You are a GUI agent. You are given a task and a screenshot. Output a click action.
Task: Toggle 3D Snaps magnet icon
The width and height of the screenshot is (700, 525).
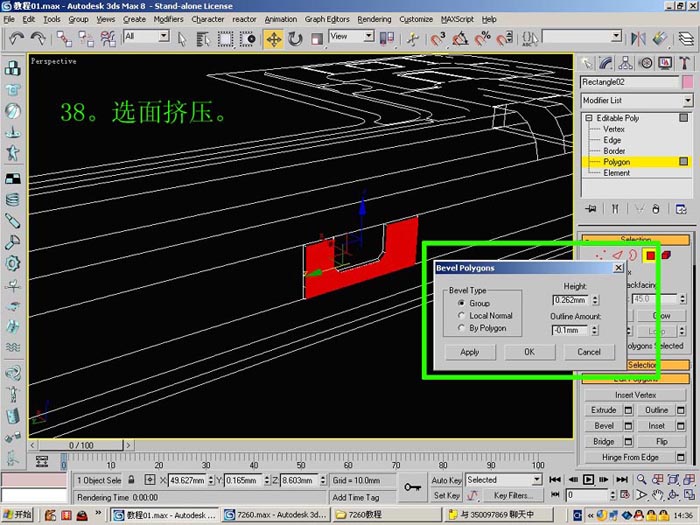click(438, 39)
